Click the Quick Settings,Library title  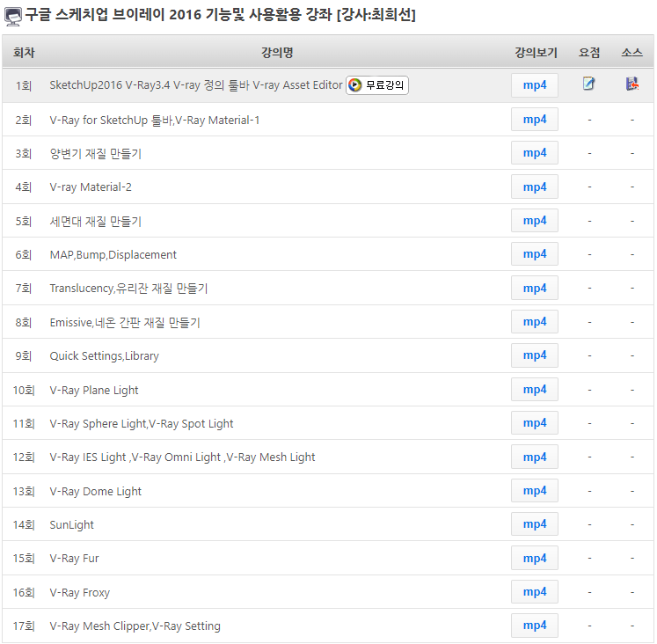[x=105, y=356]
